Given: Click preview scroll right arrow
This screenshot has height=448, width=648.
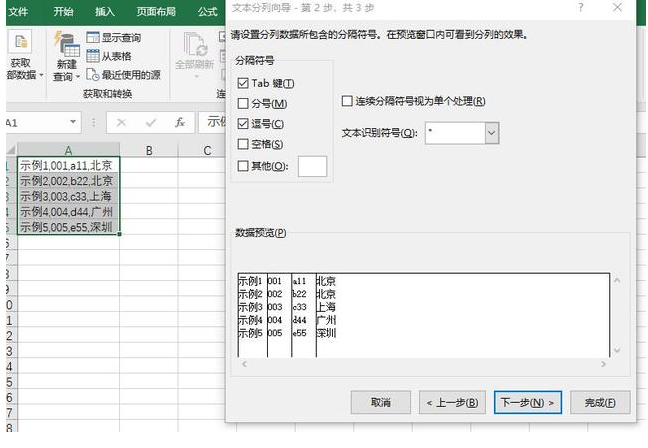Looking at the screenshot, I should (x=604, y=364).
